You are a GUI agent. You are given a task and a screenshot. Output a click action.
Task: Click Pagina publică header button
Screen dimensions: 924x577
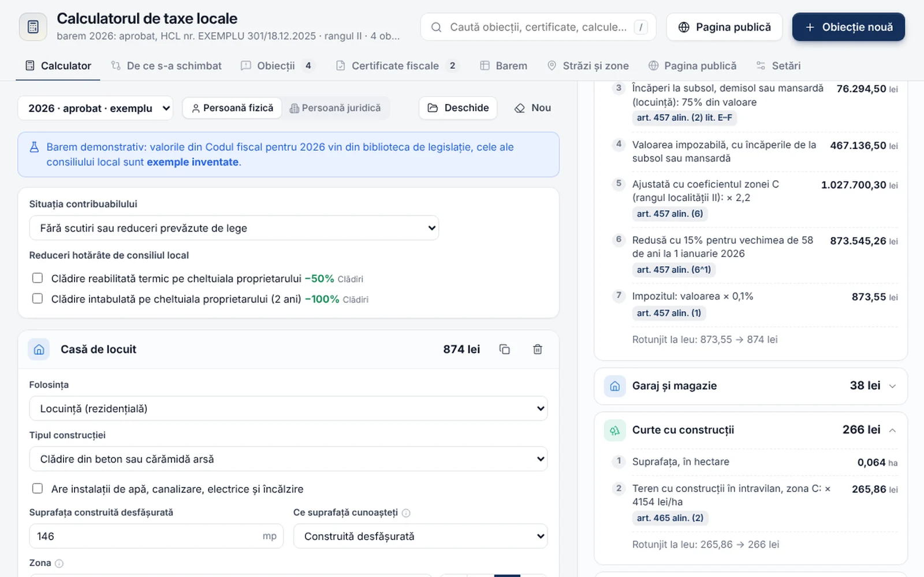point(724,27)
